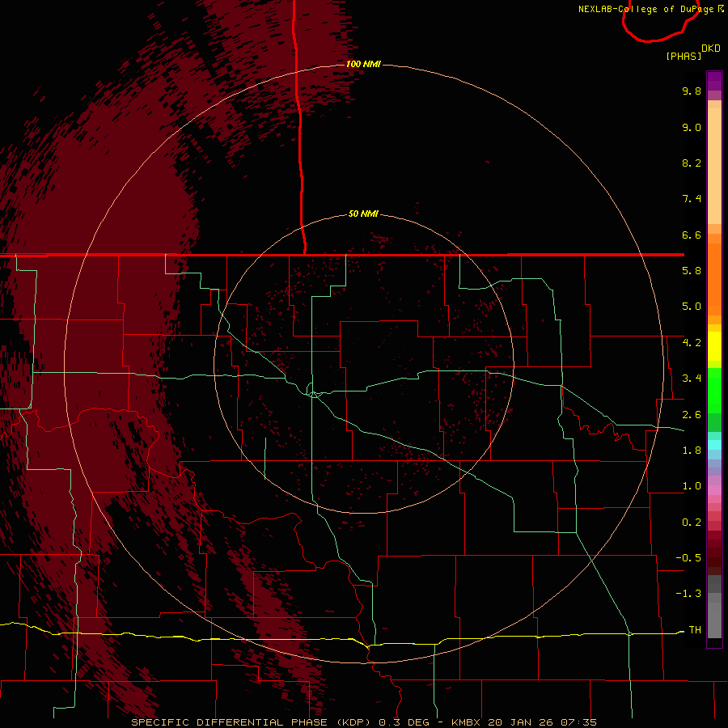Click the yellow color band beside 4.2
The height and width of the screenshot is (728, 728).
(714, 345)
